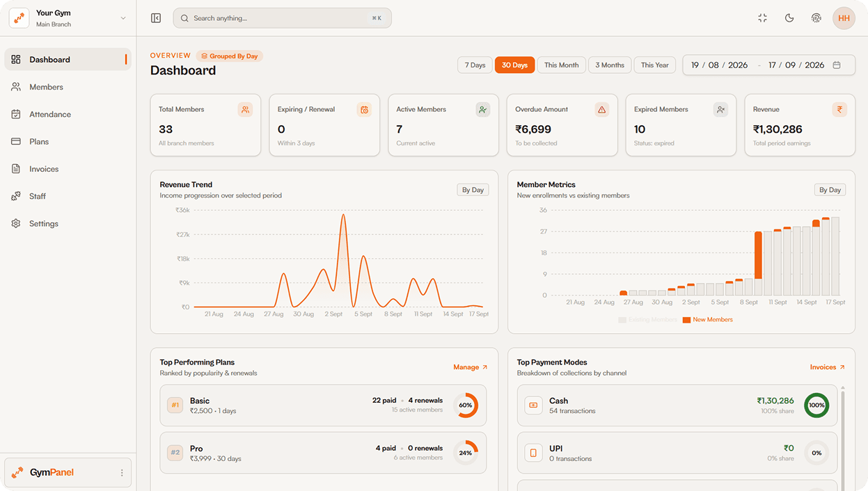
Task: Select This Year range
Action: [x=654, y=65]
